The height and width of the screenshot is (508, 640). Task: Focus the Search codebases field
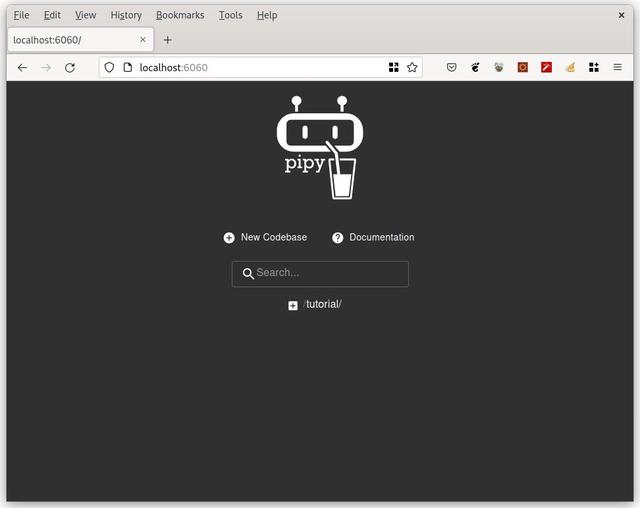click(x=320, y=274)
